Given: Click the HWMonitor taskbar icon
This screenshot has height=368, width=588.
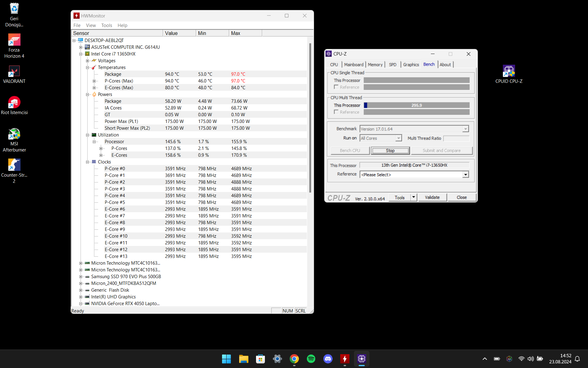Looking at the screenshot, I should pyautogui.click(x=345, y=359).
